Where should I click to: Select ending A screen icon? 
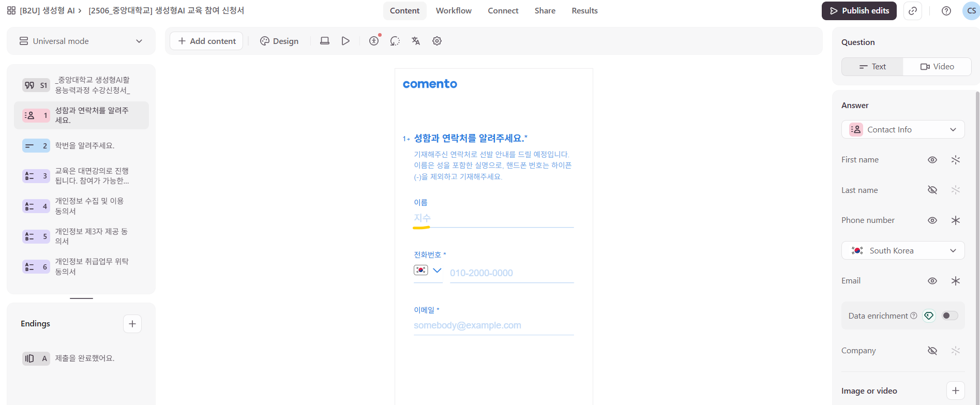(x=36, y=358)
